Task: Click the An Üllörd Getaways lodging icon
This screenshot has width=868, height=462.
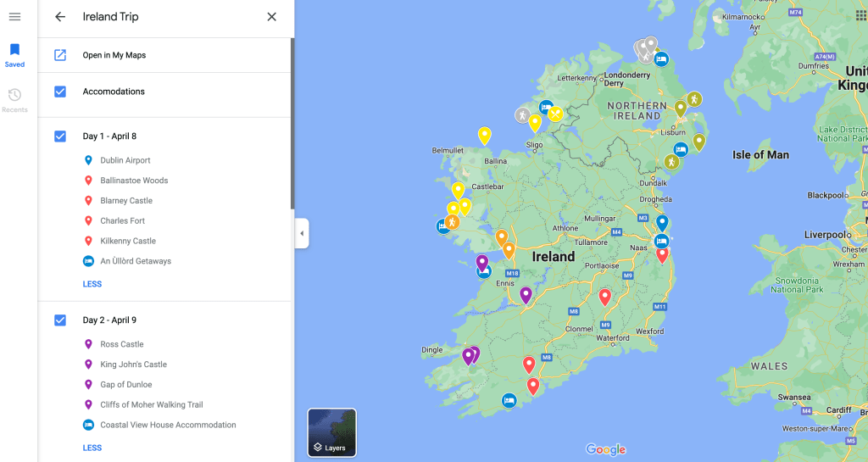Action: click(88, 261)
